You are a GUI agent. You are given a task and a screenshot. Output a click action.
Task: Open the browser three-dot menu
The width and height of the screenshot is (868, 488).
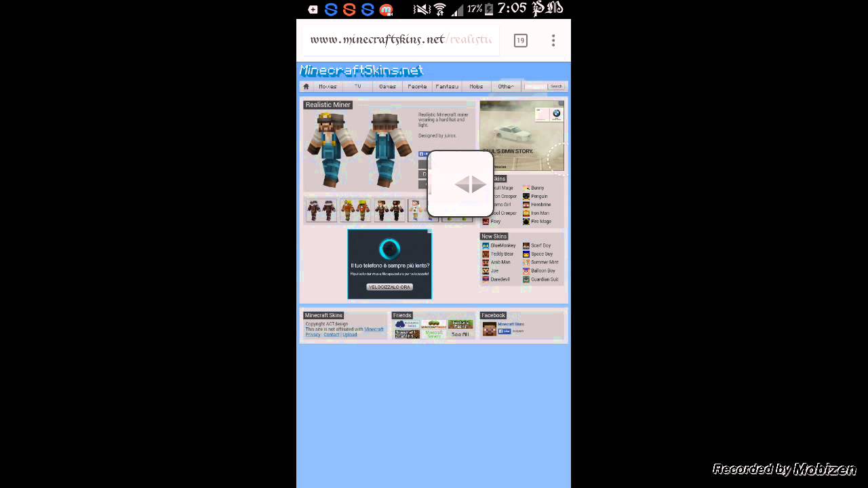point(553,41)
